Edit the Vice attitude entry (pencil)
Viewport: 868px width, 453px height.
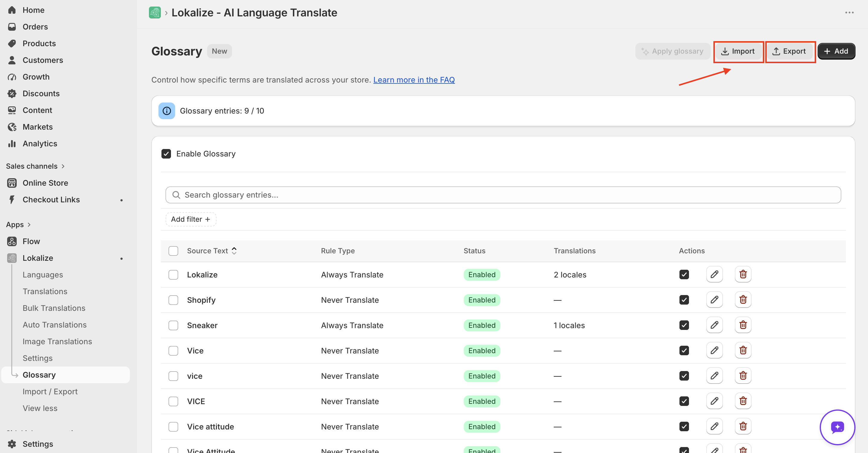tap(714, 426)
